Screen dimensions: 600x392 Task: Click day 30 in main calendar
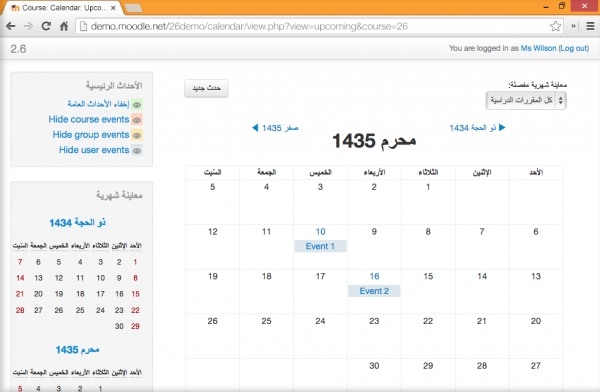(374, 366)
